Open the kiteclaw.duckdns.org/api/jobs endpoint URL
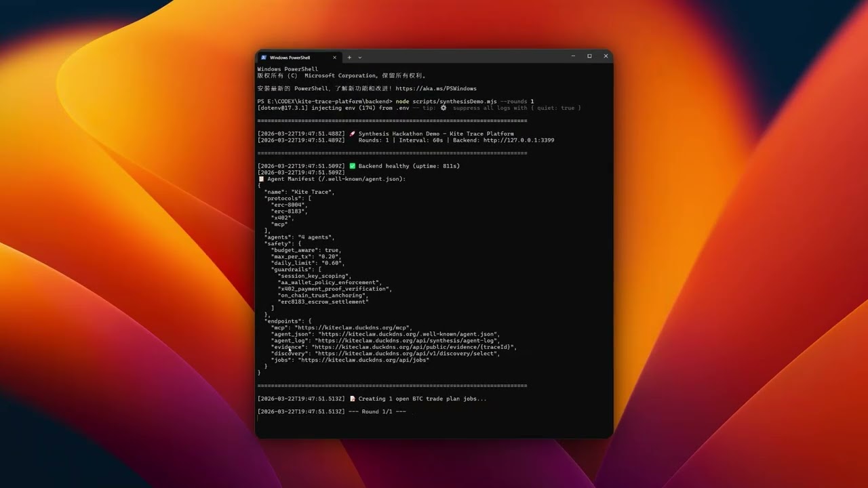Viewport: 868px width, 488px height. (x=363, y=360)
